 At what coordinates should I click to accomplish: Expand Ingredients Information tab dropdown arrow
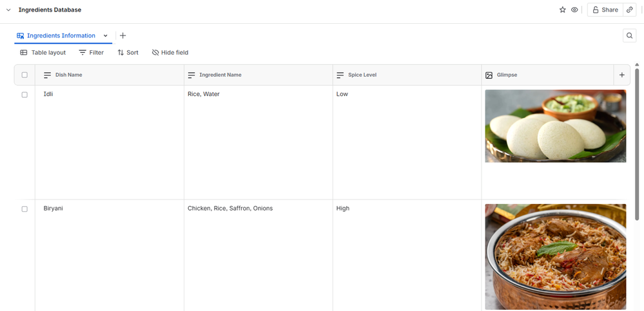pyautogui.click(x=106, y=35)
